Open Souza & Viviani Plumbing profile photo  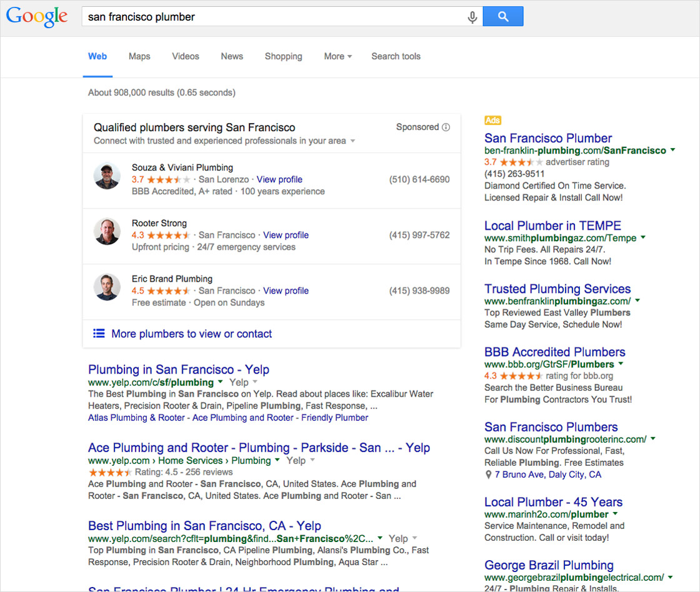pyautogui.click(x=107, y=175)
